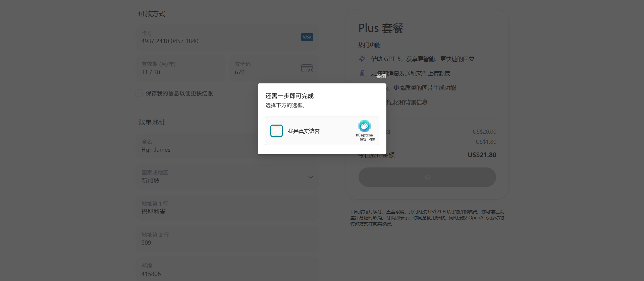This screenshot has width=644, height=281.
Task: Click the lightning bolt GPT-5 feature icon
Action: pos(362,59)
